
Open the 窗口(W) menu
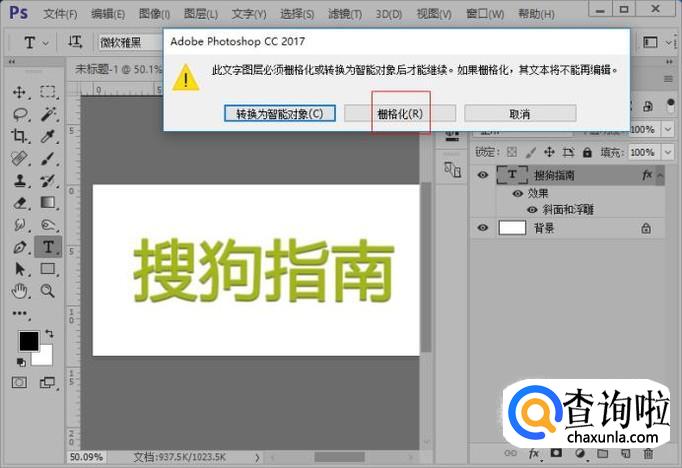pyautogui.click(x=485, y=14)
